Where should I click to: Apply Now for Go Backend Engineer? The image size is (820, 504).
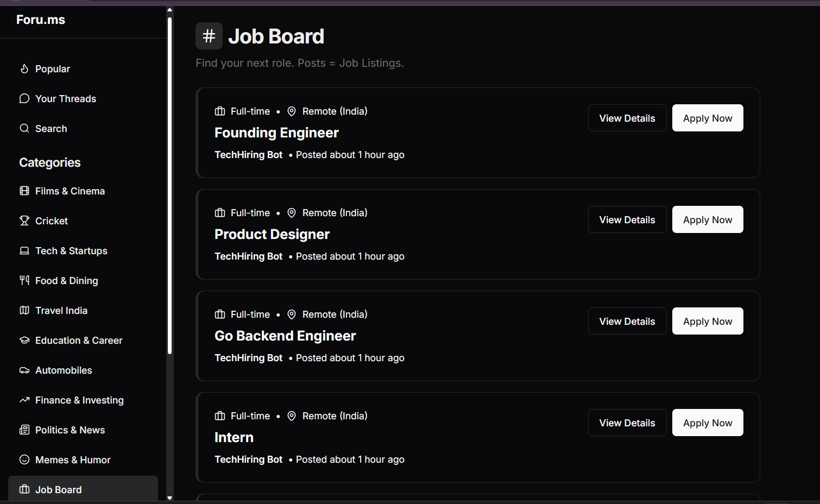[708, 321]
